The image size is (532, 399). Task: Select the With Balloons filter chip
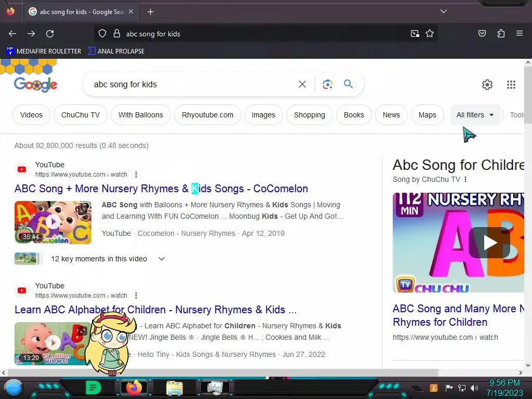[x=140, y=115]
